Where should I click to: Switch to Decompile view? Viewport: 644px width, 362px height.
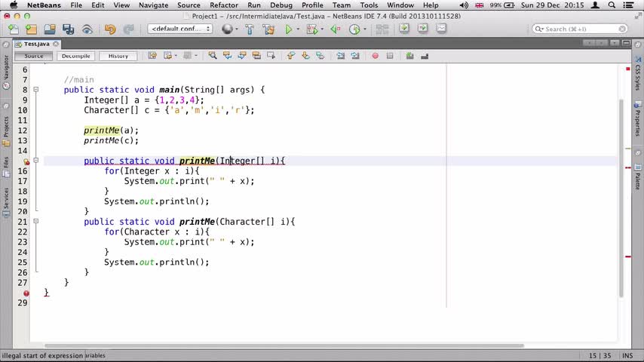[x=76, y=56]
